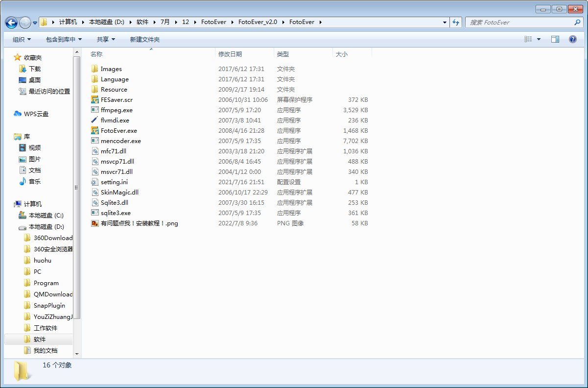Click the change view icon
The width and height of the screenshot is (588, 388).
pyautogui.click(x=528, y=39)
